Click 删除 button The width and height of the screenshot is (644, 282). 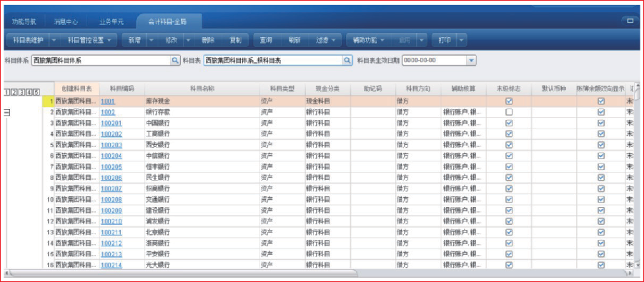tap(208, 40)
